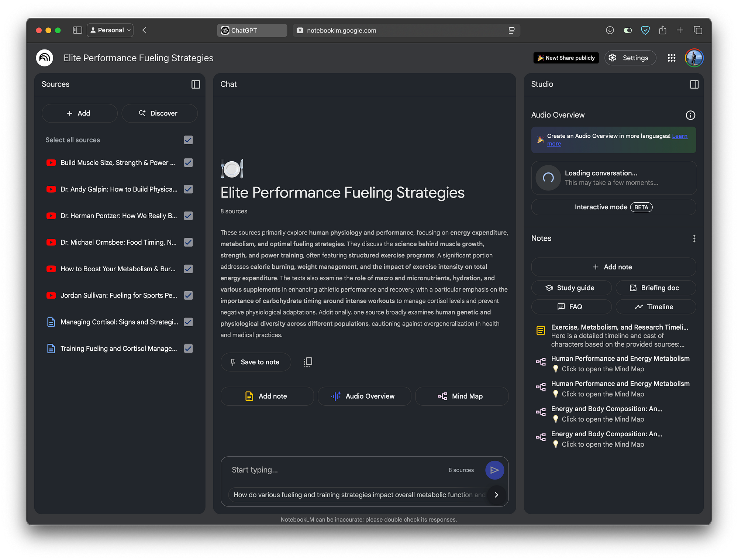
Task: Select the notebooklm.google.com tab
Action: (x=406, y=30)
